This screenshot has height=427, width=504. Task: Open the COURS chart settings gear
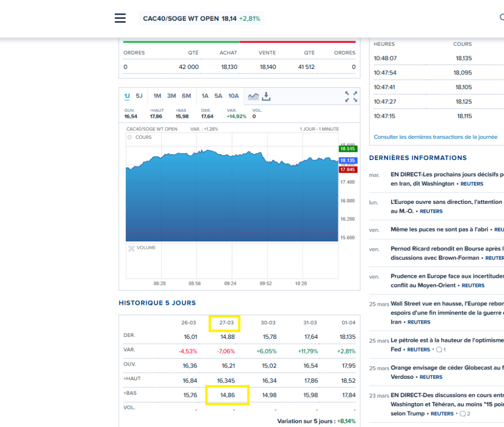click(130, 137)
